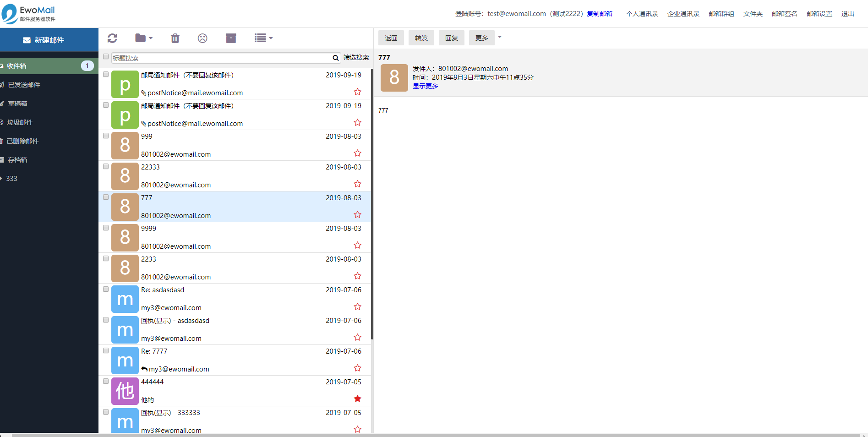The width and height of the screenshot is (868, 437).
Task: Expand the list view options dropdown
Action: (263, 38)
